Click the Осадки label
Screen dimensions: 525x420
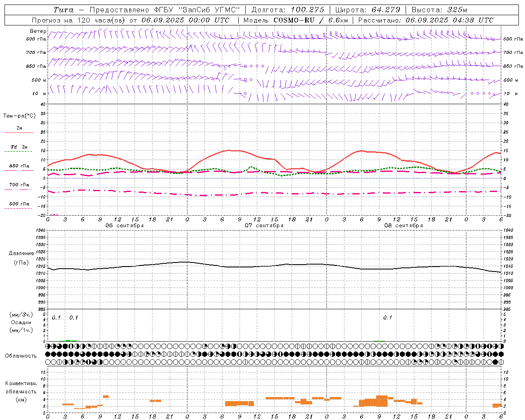click(x=21, y=322)
